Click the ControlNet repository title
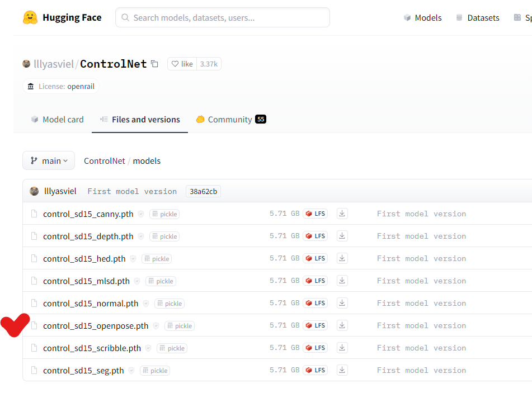 pyautogui.click(x=114, y=64)
